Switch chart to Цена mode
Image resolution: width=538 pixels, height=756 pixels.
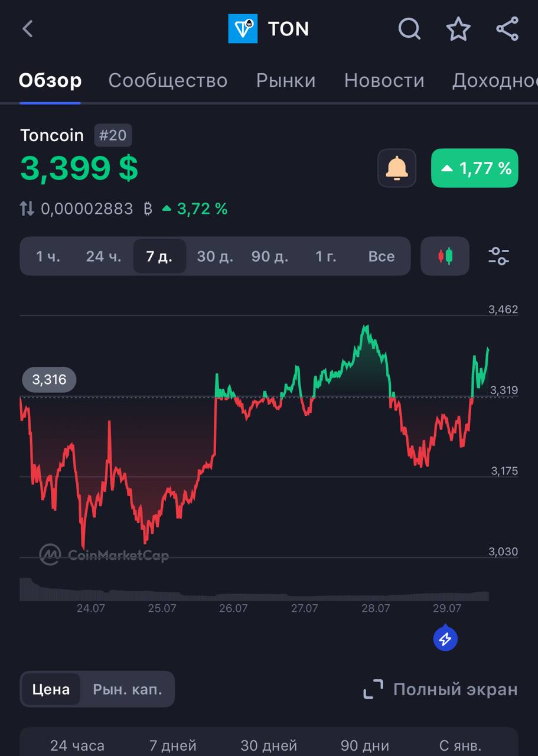[x=51, y=689]
